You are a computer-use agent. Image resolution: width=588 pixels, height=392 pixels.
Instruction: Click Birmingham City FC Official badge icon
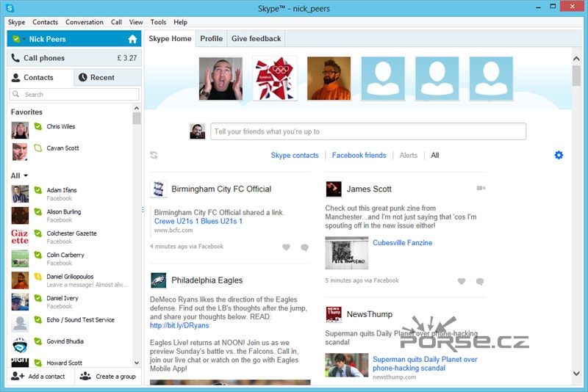click(159, 189)
